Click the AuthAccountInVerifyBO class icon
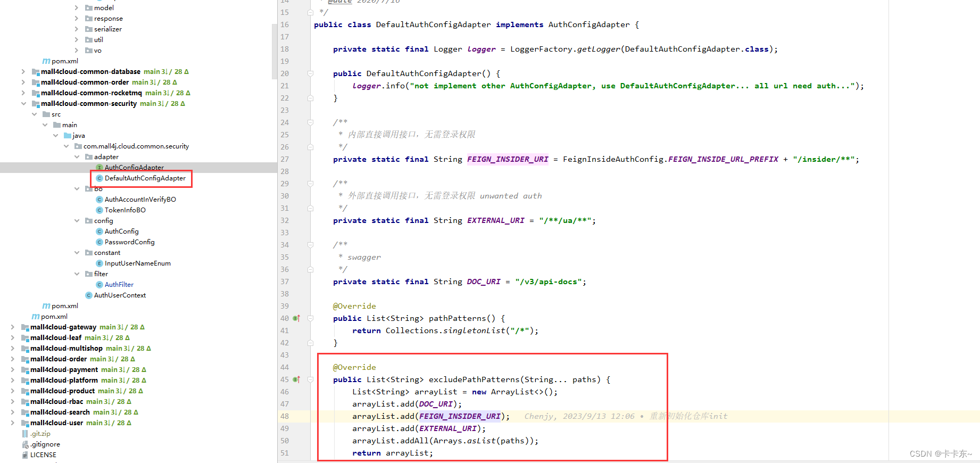The image size is (980, 463). (99, 200)
